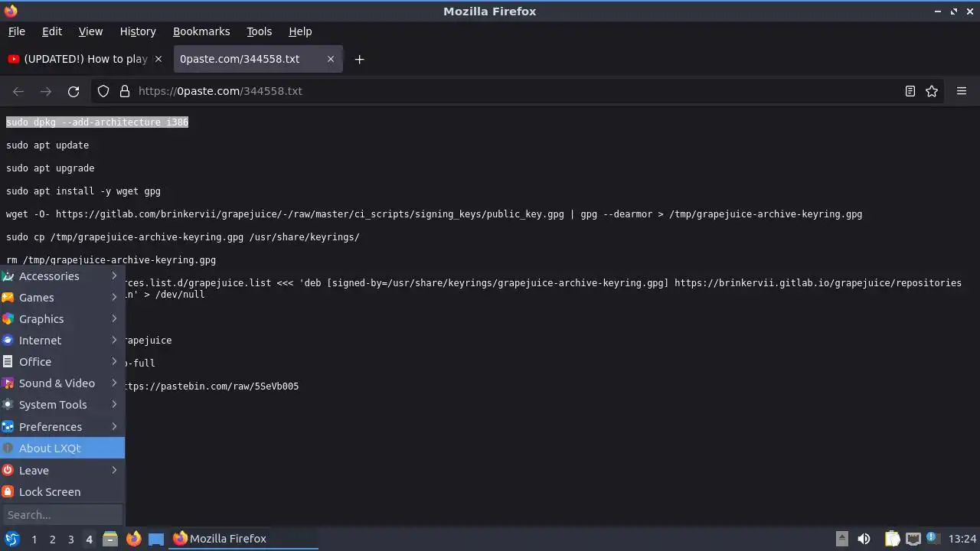Select the 0paste.com/344558.txt tab

coord(258,59)
